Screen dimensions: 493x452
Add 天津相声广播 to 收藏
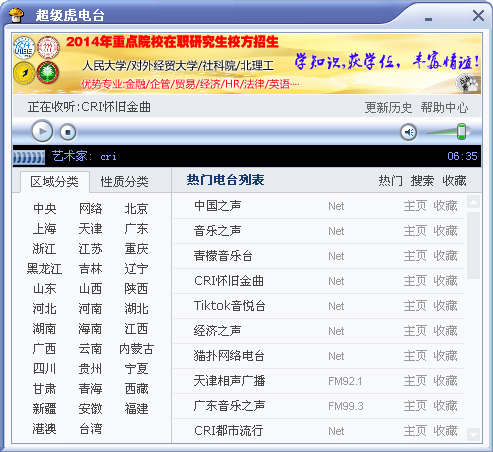[445, 381]
